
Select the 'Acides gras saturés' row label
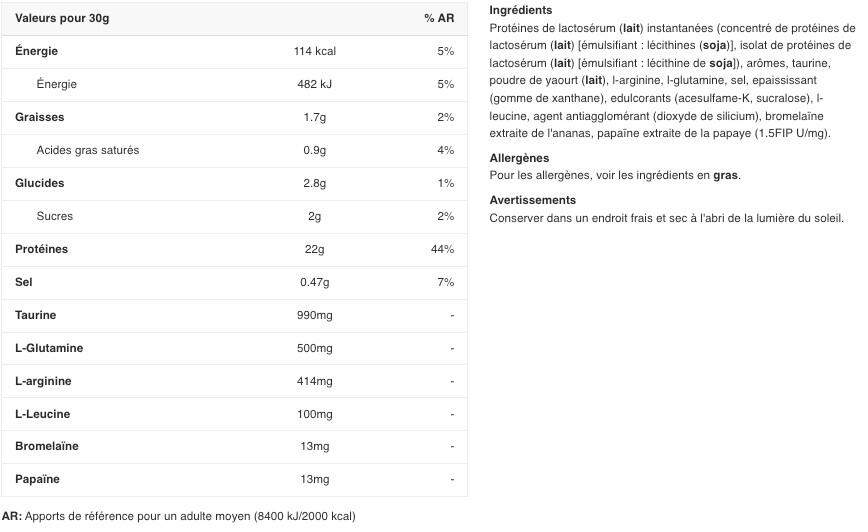(88, 150)
